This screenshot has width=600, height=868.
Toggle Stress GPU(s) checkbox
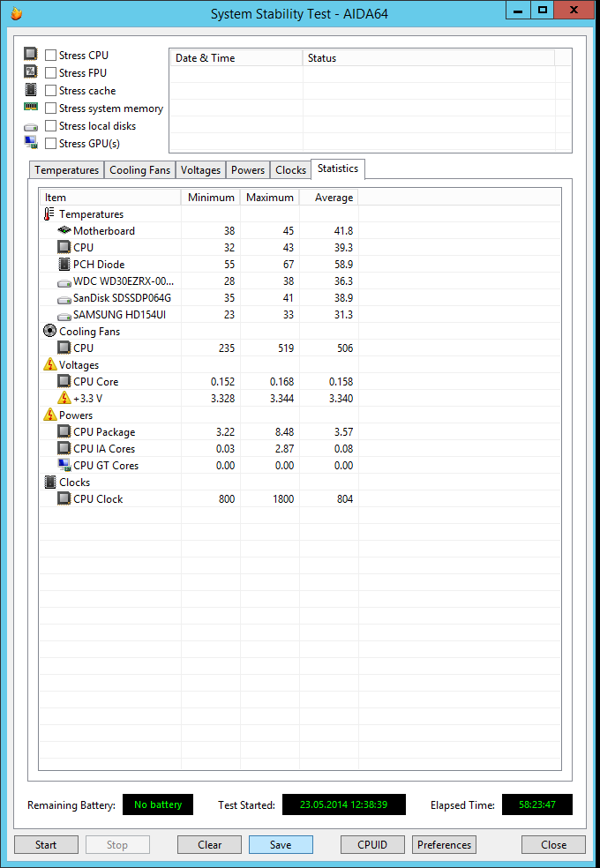pos(50,144)
